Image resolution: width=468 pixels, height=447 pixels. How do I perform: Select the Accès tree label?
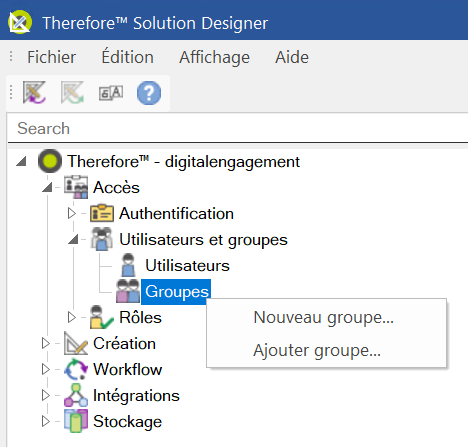116,187
